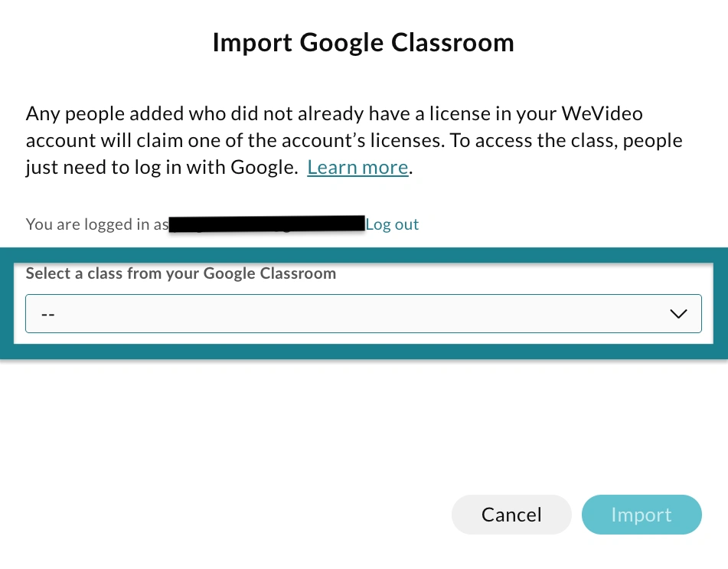Click the 'Select a class from your Google Classroom' label
The image size is (728, 569).
tap(181, 273)
